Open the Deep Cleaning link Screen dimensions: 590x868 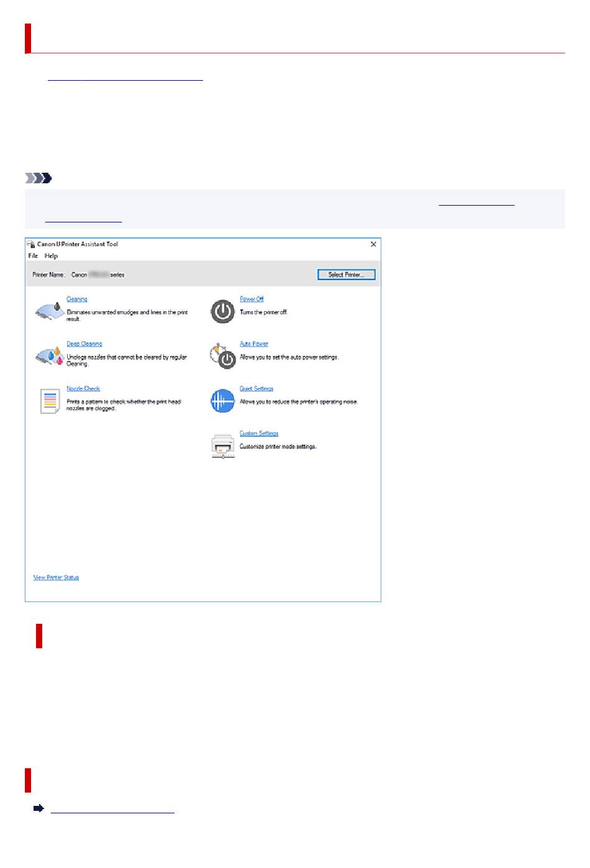84,344
